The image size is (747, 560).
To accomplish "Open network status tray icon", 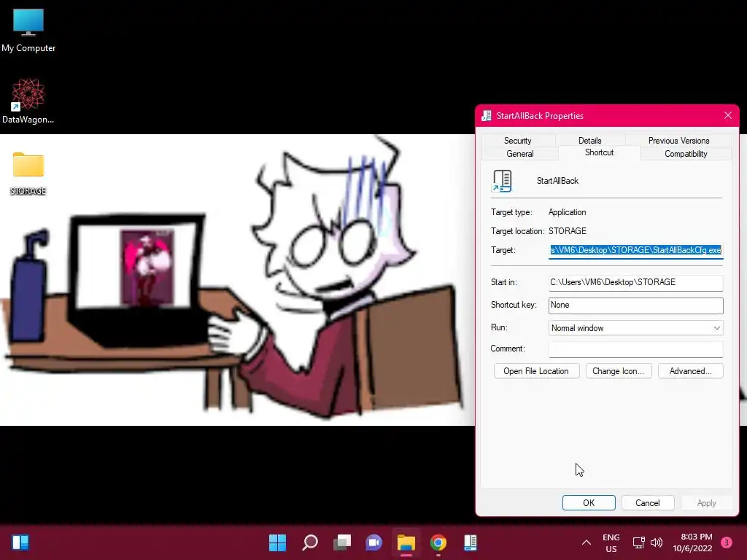I will click(638, 542).
